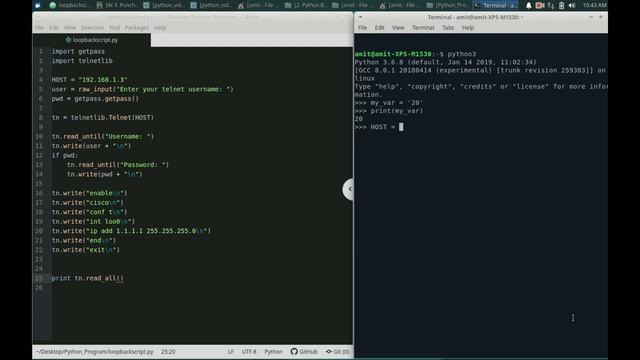Open the Terminal window's File menu
This screenshot has width=640, height=360.
[362, 28]
